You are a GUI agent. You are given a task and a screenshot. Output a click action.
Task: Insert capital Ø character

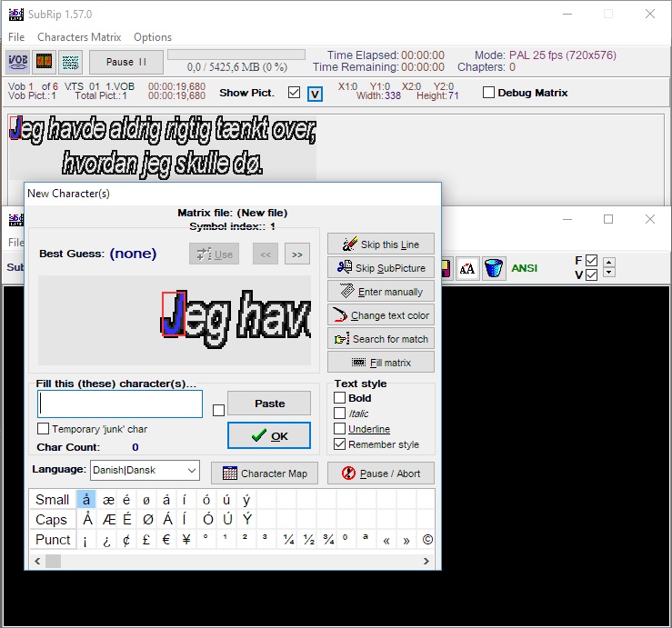[x=148, y=519]
